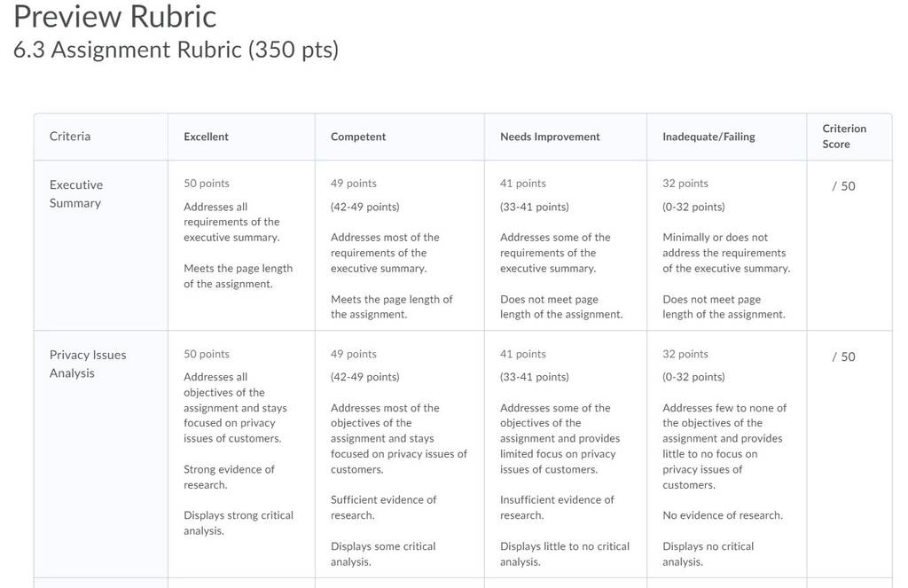The height and width of the screenshot is (588, 908).
Task: Choose 41 points level for Executive Summary
Action: click(523, 183)
